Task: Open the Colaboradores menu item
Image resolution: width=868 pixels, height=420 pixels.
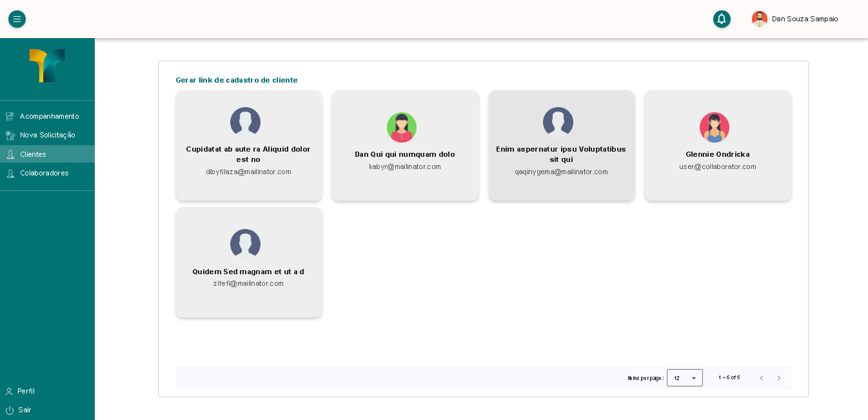Action: tap(44, 173)
